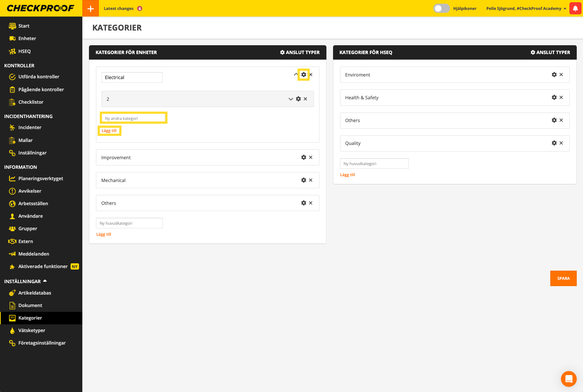The image size is (583, 392).
Task: Open Latest changes link
Action: [119, 8]
